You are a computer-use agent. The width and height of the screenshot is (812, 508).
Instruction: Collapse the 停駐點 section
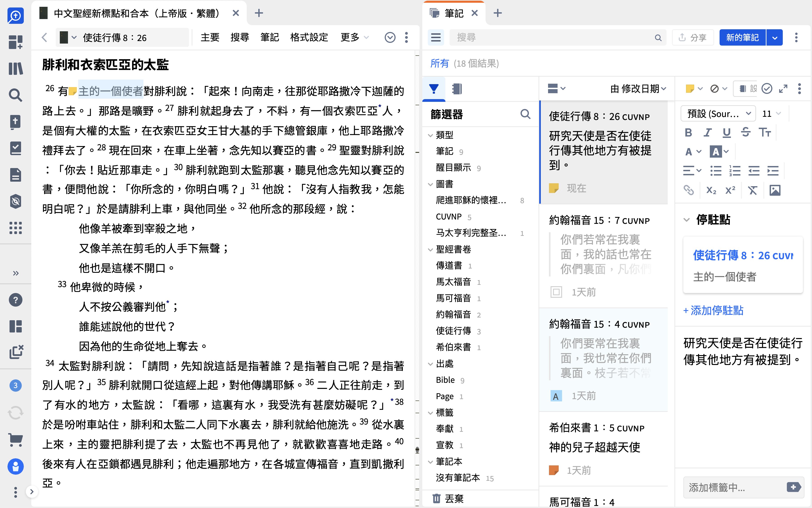click(x=686, y=220)
